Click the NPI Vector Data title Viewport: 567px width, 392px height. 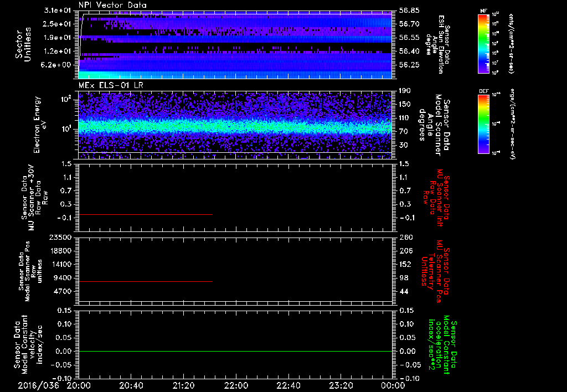(113, 5)
